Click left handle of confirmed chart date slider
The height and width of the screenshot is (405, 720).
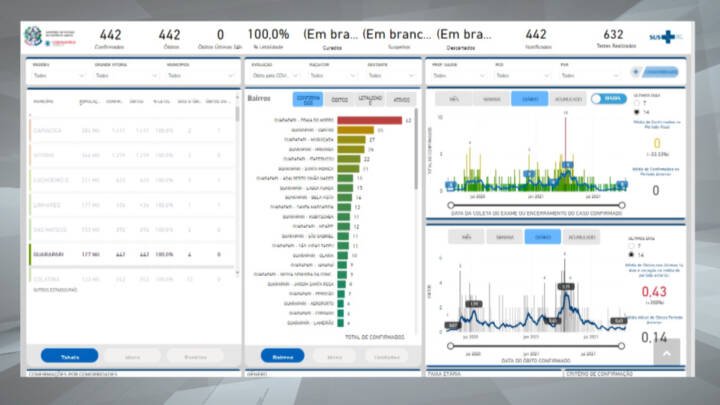pos(451,205)
